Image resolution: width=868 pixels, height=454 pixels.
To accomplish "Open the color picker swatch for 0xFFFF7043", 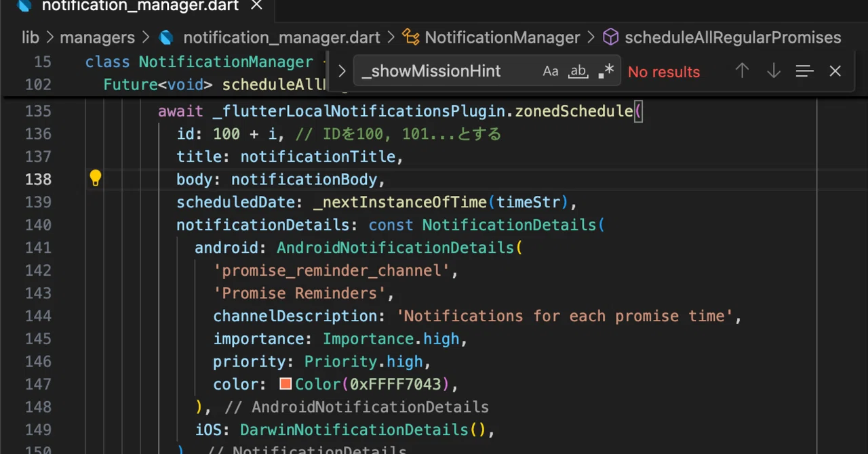I will [285, 384].
